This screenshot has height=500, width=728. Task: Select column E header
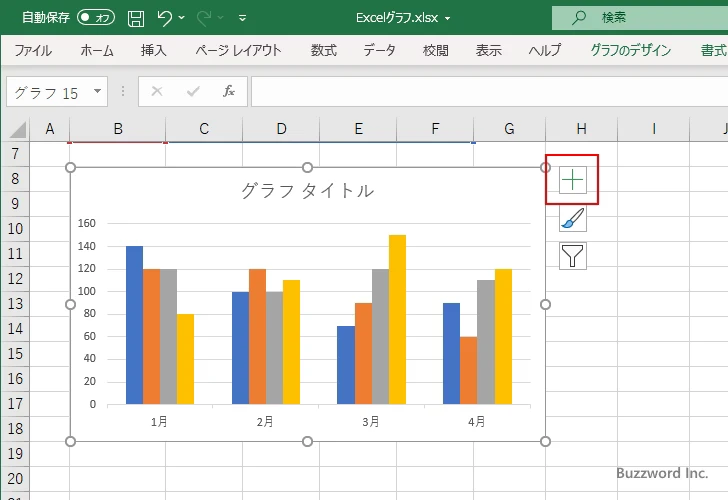(358, 129)
